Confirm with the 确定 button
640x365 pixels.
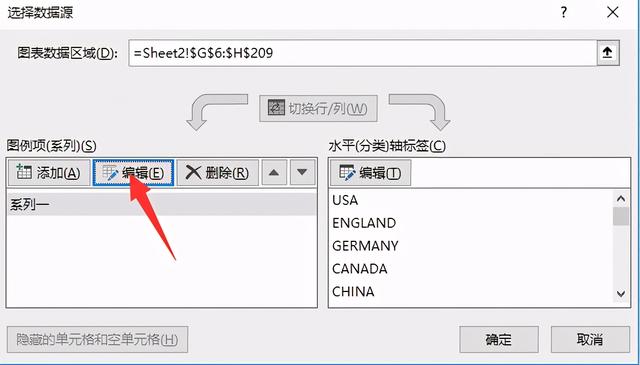tap(499, 339)
